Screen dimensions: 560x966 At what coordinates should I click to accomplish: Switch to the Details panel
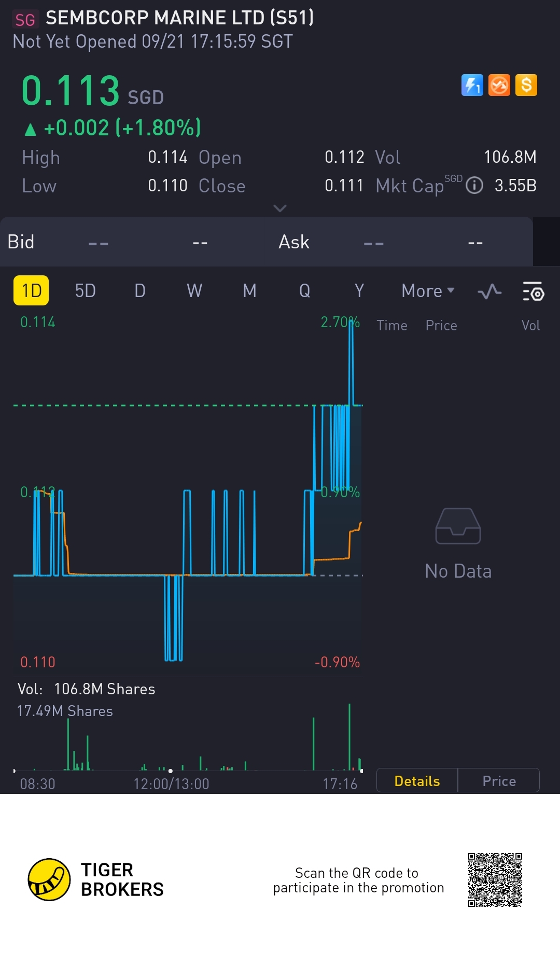tap(417, 781)
